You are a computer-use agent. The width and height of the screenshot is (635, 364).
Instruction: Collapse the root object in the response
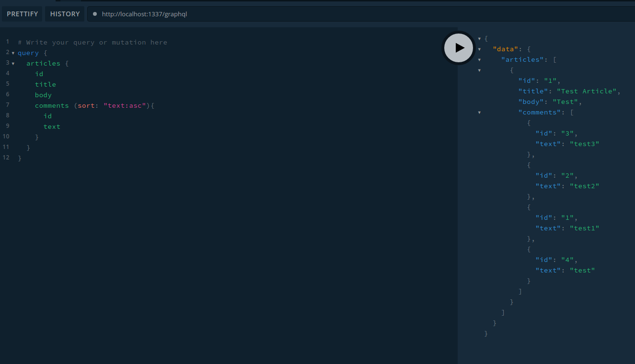[x=479, y=39]
